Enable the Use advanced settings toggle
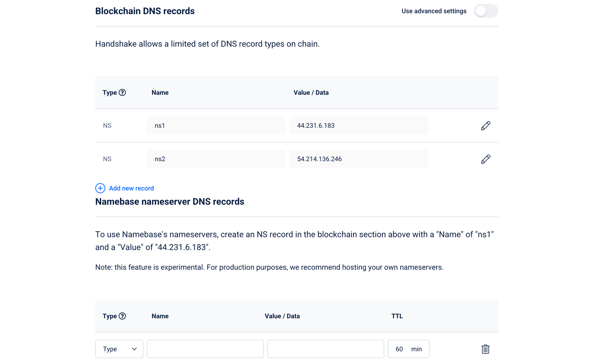Image resolution: width=604 pixels, height=364 pixels. (x=486, y=11)
